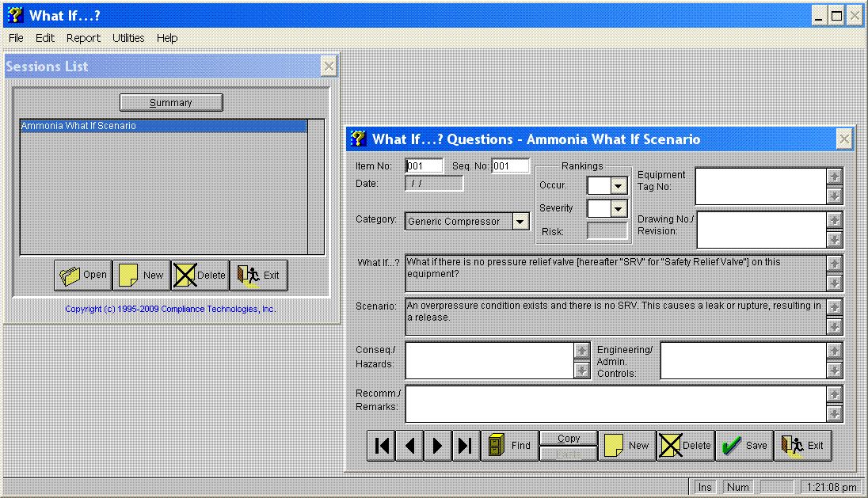
Task: Delete the selected session in Sessions List
Action: [200, 275]
